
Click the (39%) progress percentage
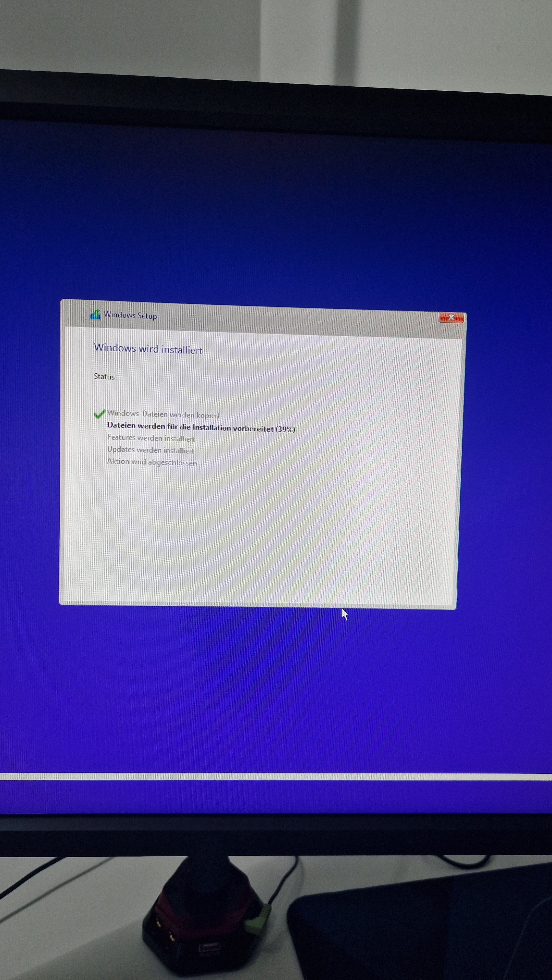point(285,429)
